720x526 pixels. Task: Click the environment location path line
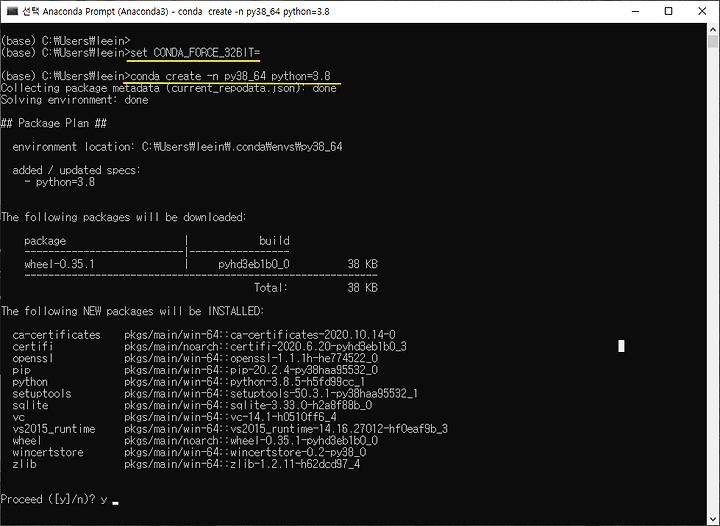(x=177, y=147)
